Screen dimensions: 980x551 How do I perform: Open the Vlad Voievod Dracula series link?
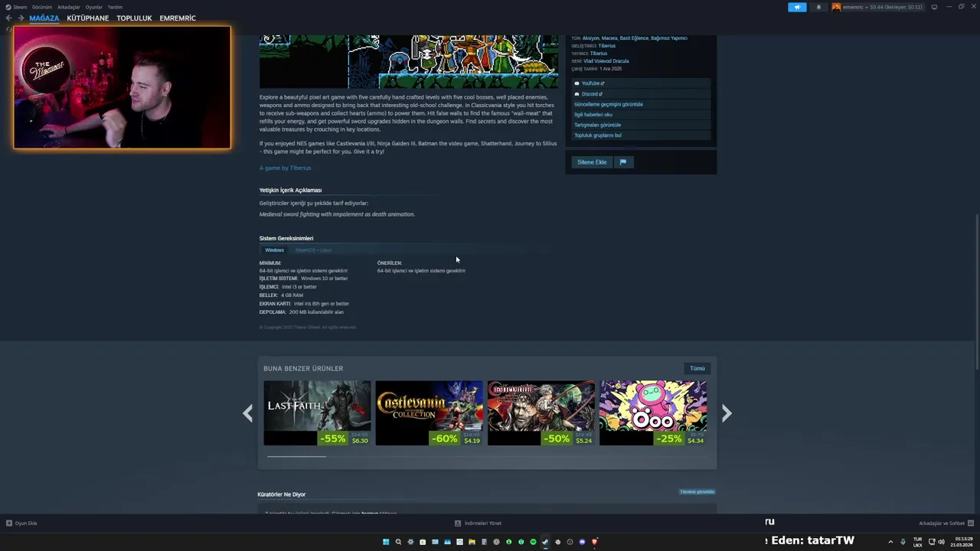pos(606,61)
